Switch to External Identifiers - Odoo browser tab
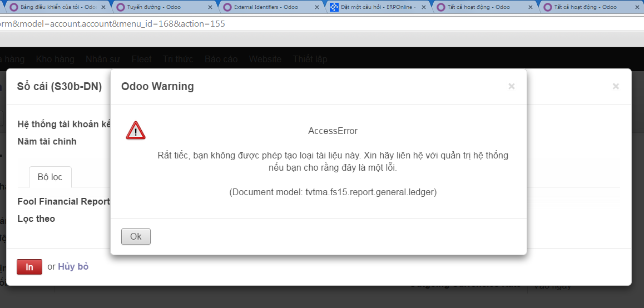644x308 pixels. coord(271,7)
